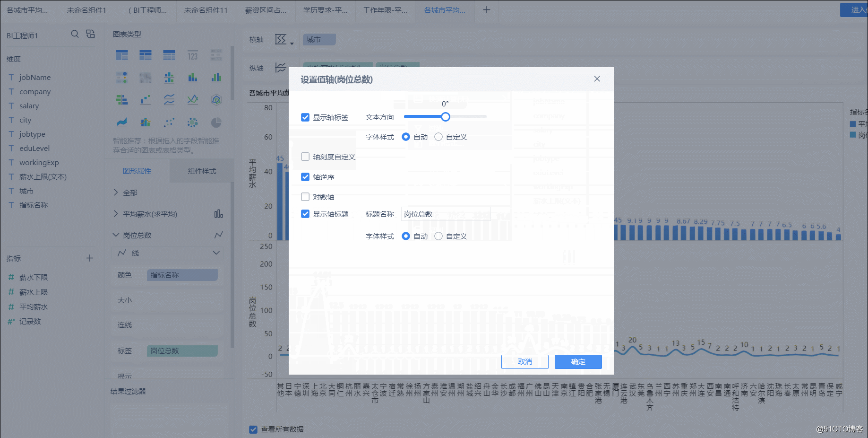The height and width of the screenshot is (438, 868).
Task: Open the 未命名组件11 tab
Action: click(206, 10)
